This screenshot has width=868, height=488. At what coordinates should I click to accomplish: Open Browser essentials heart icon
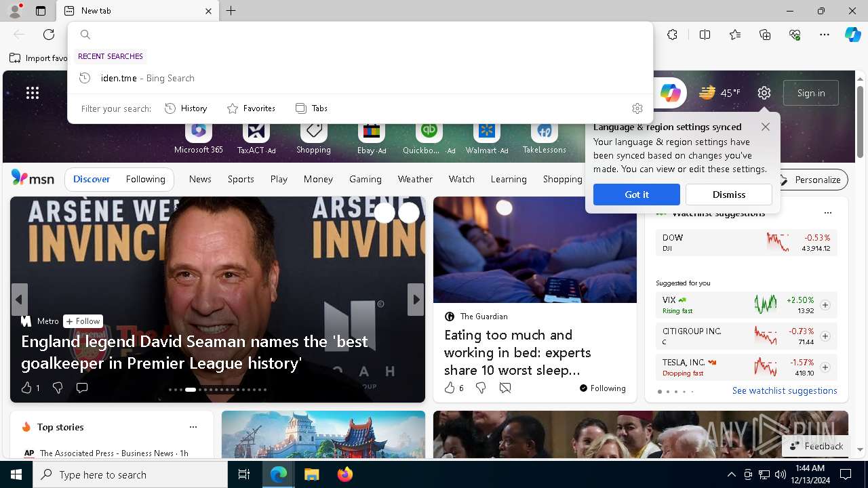coord(795,35)
